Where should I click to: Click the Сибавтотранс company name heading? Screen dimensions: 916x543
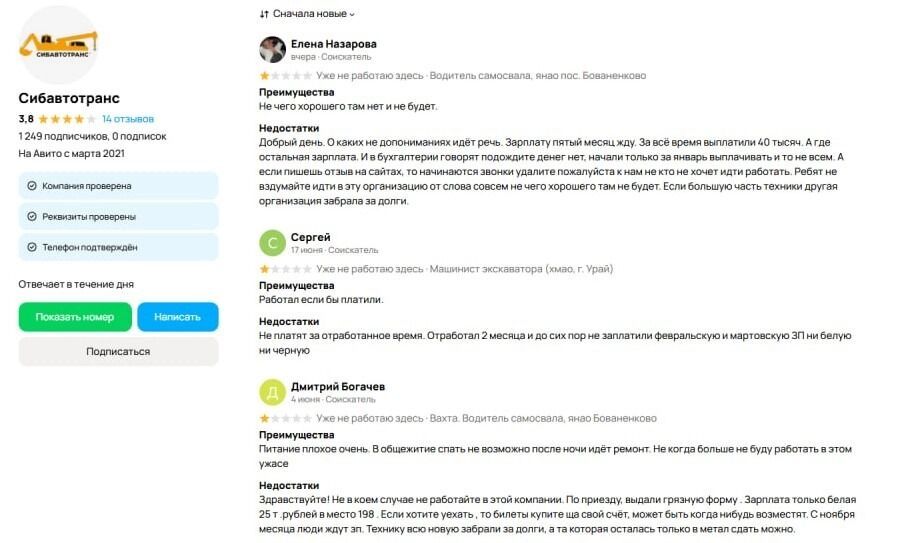pos(69,98)
